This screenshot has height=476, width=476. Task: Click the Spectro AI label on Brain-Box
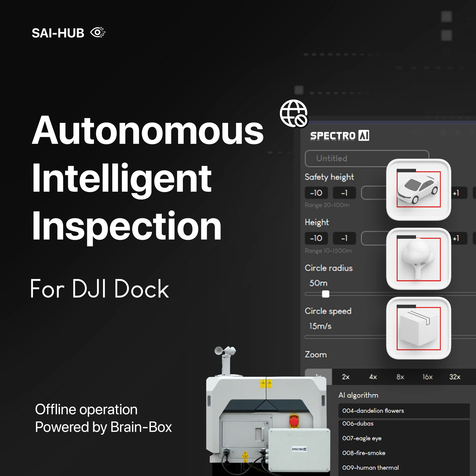299,449
